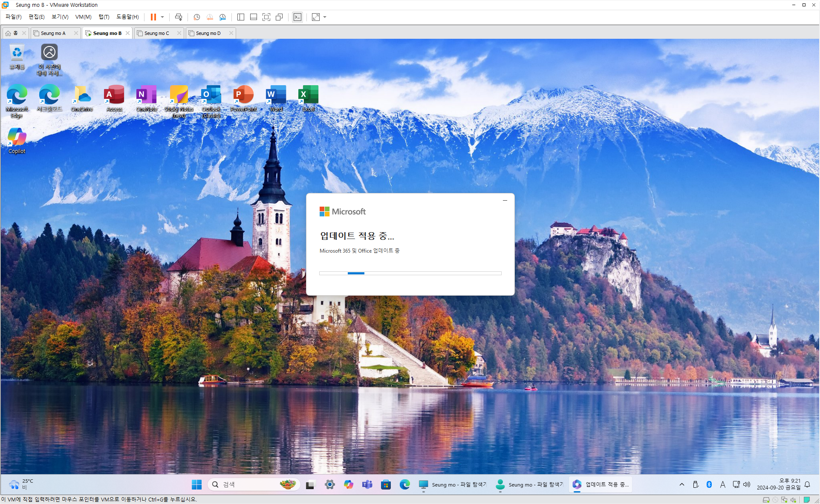Click the update progress bar
Viewport: 820px width, 504px height.
(x=410, y=273)
